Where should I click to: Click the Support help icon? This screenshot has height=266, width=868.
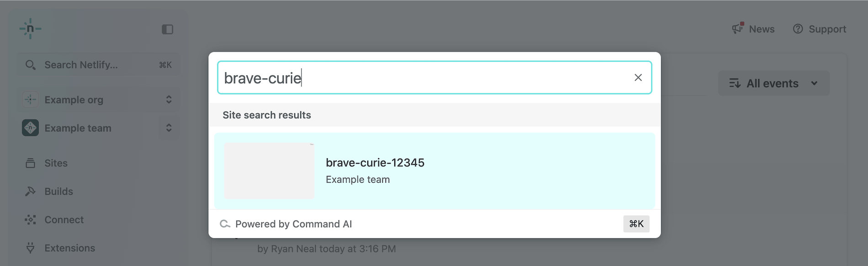798,29
